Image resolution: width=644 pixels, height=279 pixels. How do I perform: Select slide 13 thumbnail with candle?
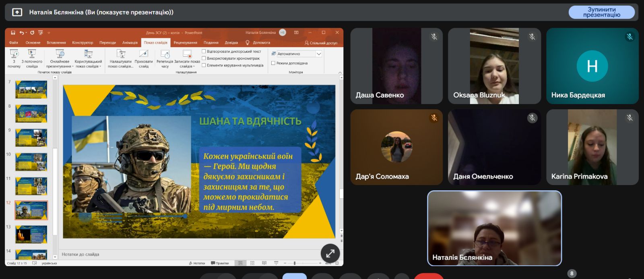[x=31, y=234]
